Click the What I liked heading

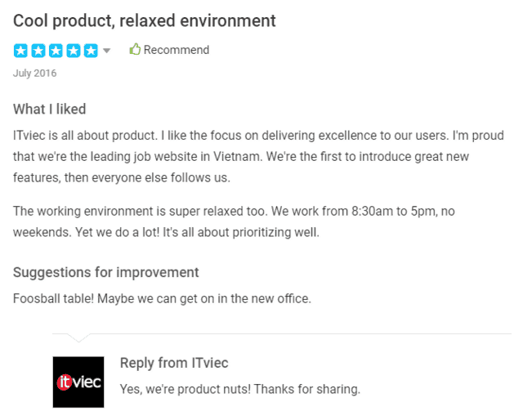tap(49, 109)
